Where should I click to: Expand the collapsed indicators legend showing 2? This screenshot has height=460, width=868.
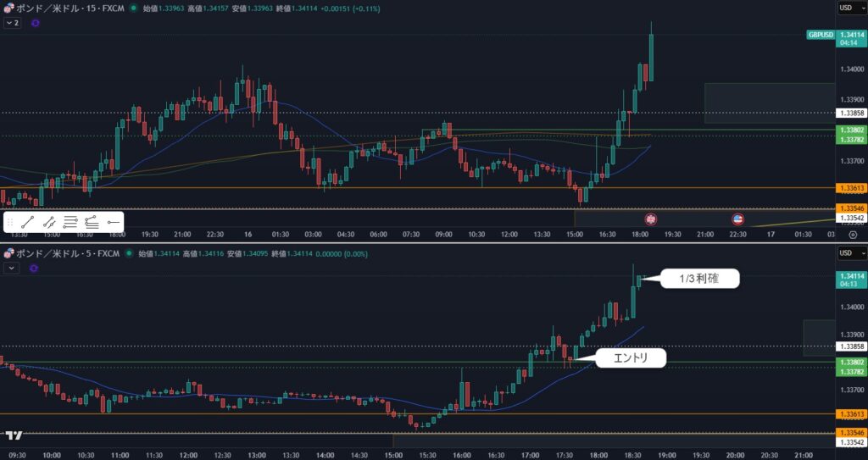click(12, 24)
